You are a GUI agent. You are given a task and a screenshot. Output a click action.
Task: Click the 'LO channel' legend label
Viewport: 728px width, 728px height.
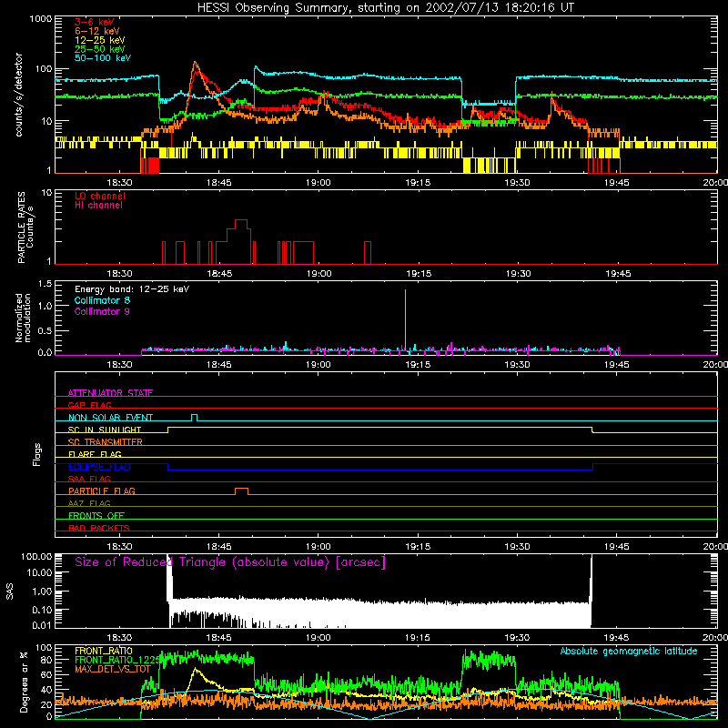tap(100, 196)
